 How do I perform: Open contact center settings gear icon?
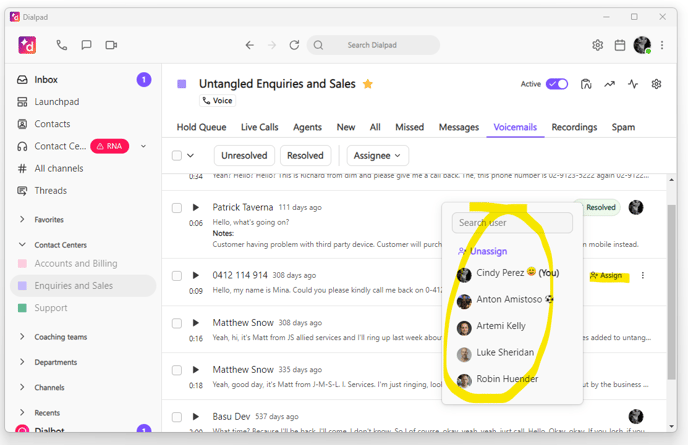[x=656, y=84]
